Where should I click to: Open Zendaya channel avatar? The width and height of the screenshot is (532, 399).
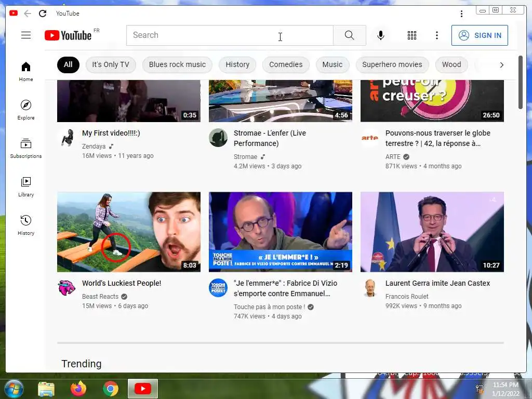[67, 137]
